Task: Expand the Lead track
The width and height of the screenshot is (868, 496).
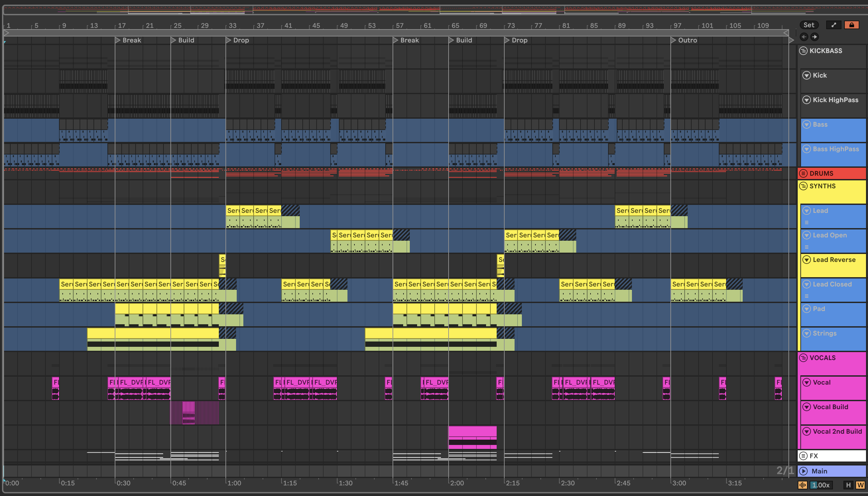Action: pos(806,211)
